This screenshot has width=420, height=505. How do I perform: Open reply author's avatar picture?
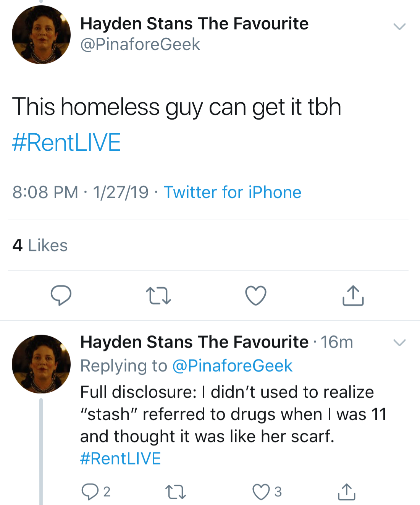[41, 364]
